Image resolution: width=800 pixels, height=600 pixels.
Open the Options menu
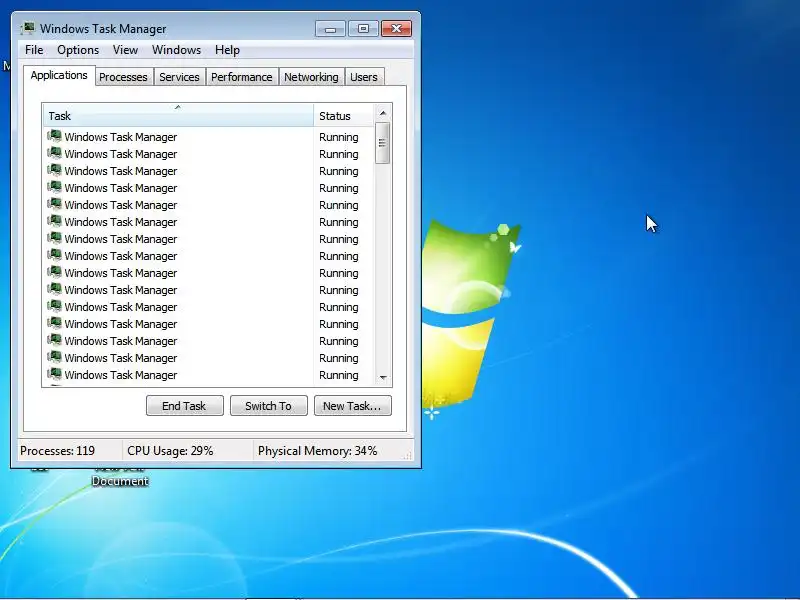pos(78,50)
